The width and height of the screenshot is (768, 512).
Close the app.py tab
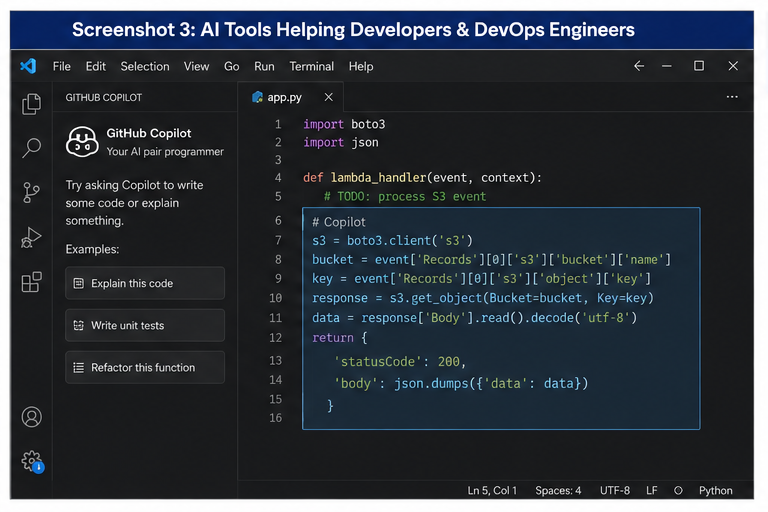click(x=329, y=97)
